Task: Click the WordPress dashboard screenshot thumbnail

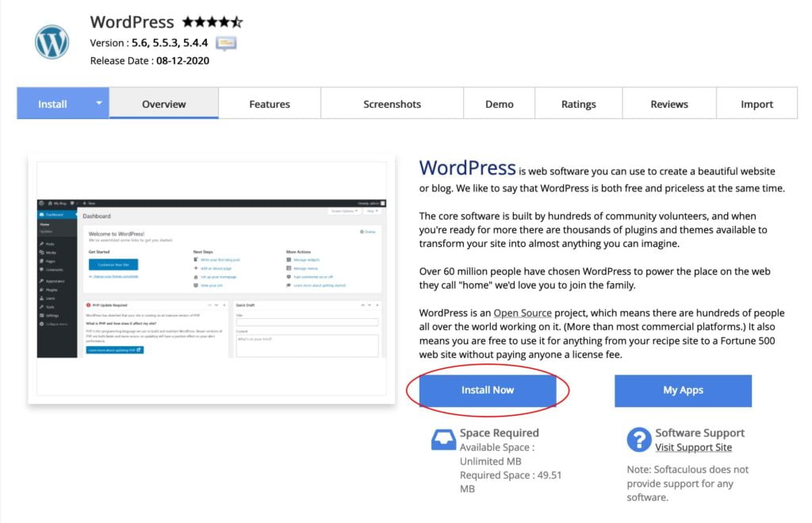Action: 211,279
